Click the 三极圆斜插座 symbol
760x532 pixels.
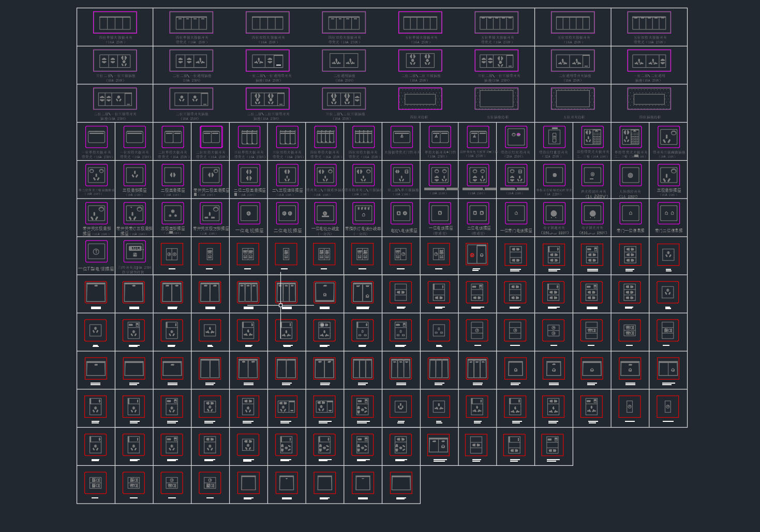tap(172, 212)
